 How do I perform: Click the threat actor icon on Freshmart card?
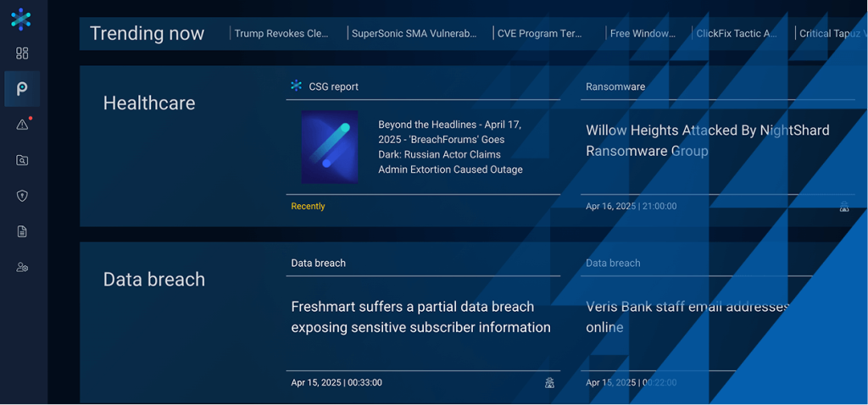coord(549,382)
